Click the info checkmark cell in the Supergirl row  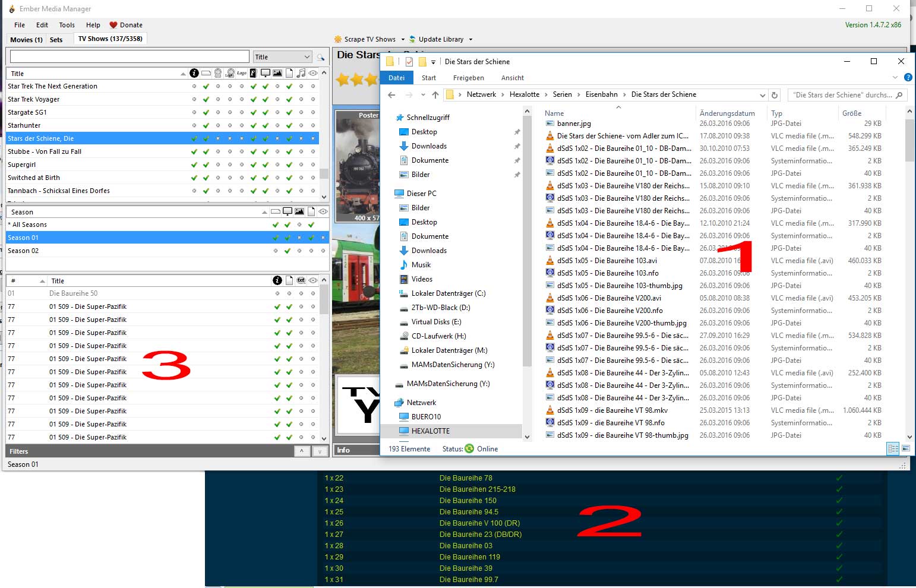(194, 165)
